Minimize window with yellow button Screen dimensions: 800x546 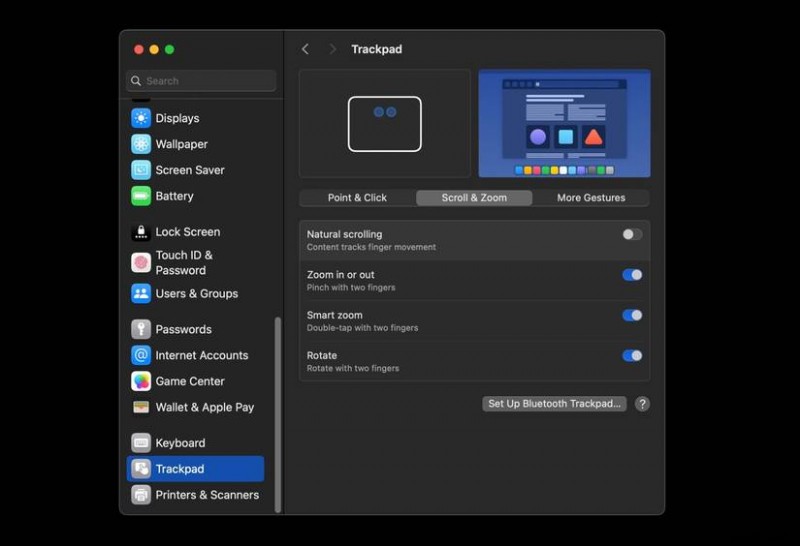pos(154,49)
